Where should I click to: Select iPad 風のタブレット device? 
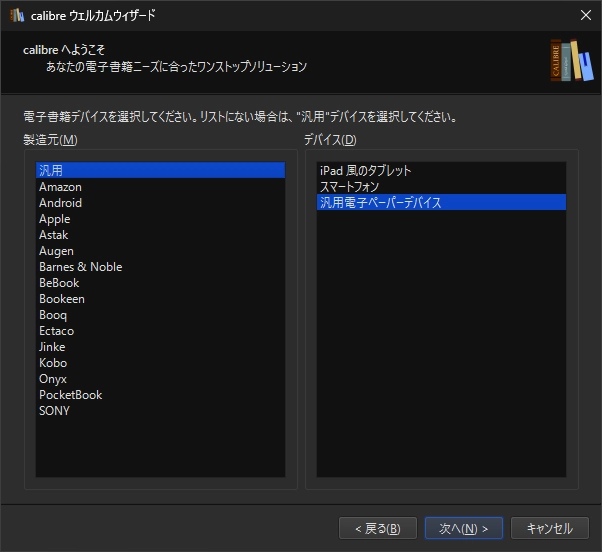point(441,170)
